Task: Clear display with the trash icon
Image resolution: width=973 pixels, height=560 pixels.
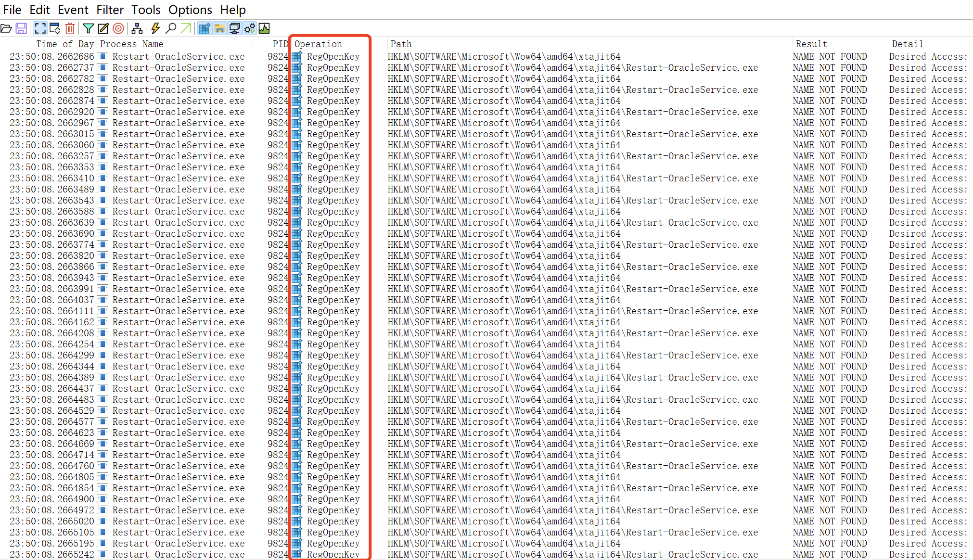Action: [x=70, y=29]
